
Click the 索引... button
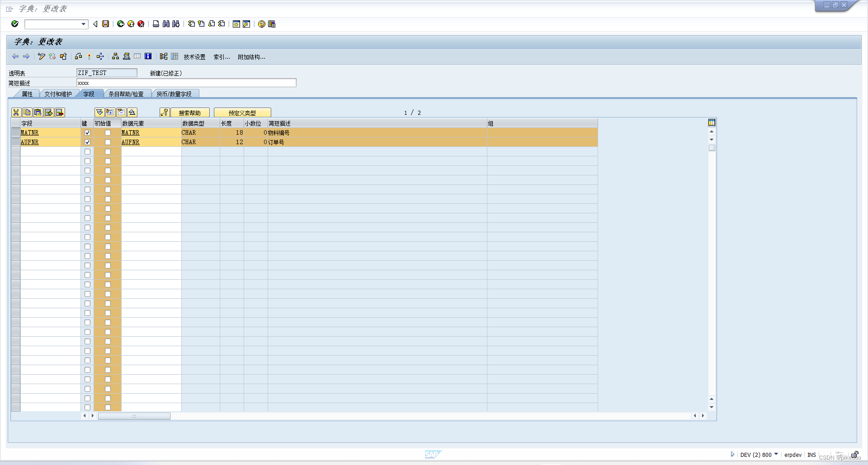222,57
